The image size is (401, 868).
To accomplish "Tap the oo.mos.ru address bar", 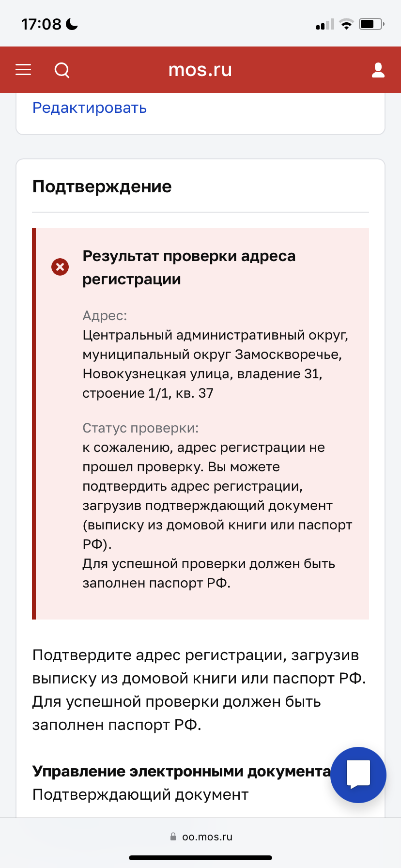I will (x=200, y=837).
